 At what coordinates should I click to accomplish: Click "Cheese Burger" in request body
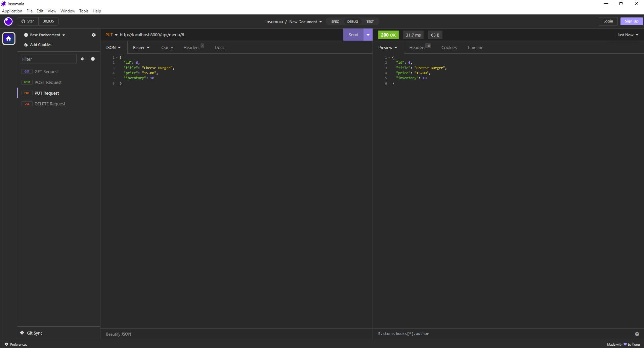(157, 68)
